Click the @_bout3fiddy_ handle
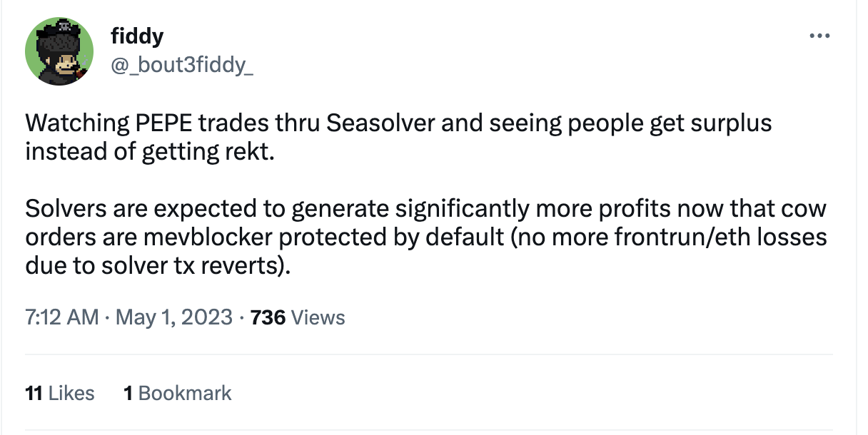The image size is (868, 435). (181, 66)
